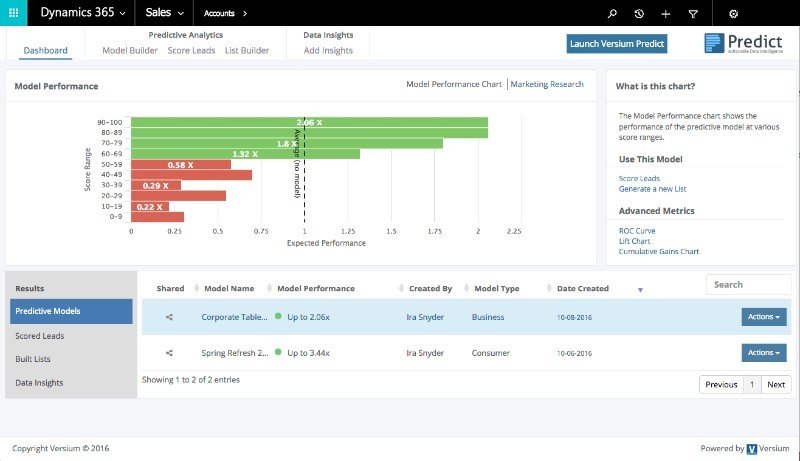
Task: Open the List Builder tab
Action: [x=247, y=50]
